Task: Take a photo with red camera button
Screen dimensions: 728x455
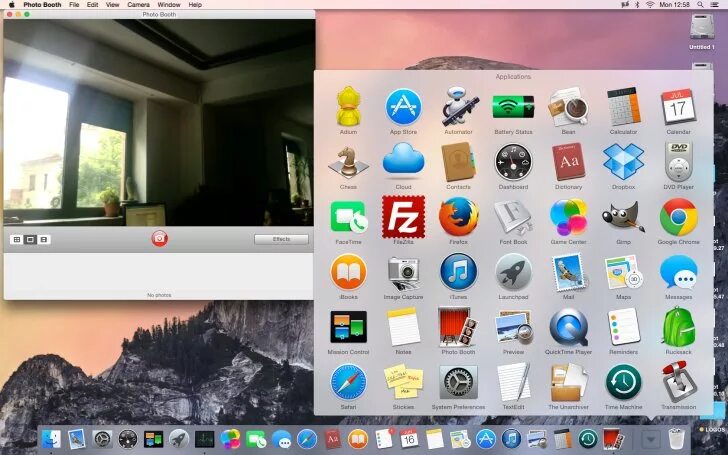Action: pyautogui.click(x=159, y=239)
